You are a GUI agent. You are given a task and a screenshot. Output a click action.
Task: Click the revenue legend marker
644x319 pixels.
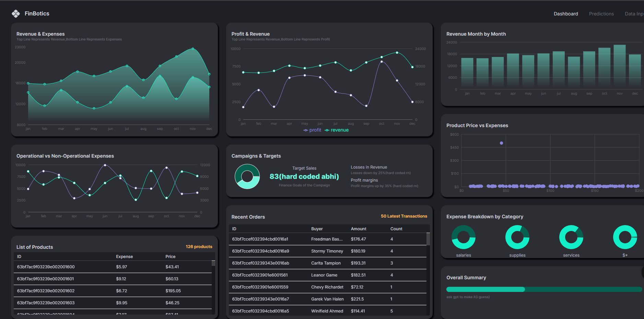point(327,130)
